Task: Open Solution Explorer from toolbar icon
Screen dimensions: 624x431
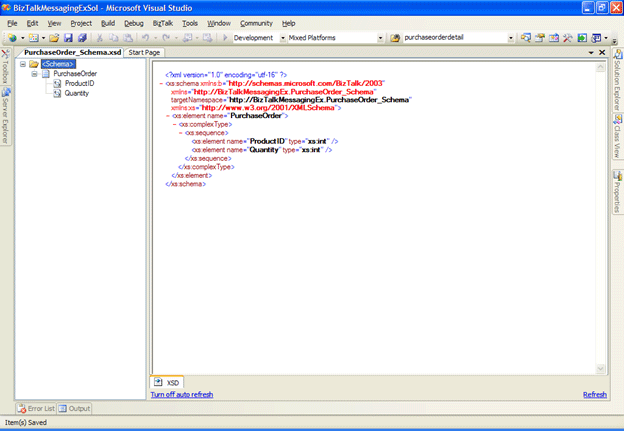Action: pyautogui.click(x=526, y=38)
